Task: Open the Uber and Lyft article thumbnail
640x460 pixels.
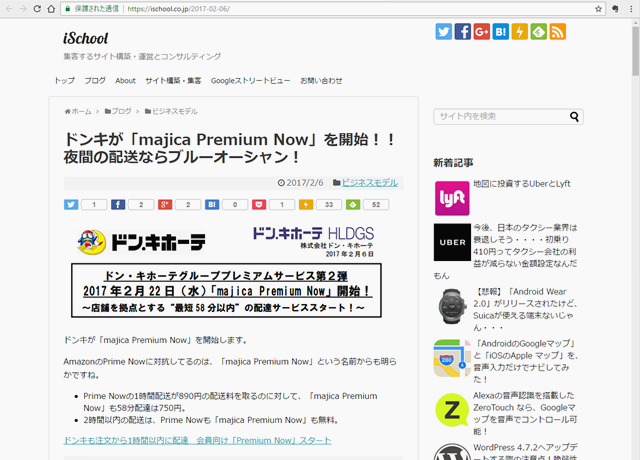Action: pyautogui.click(x=452, y=198)
